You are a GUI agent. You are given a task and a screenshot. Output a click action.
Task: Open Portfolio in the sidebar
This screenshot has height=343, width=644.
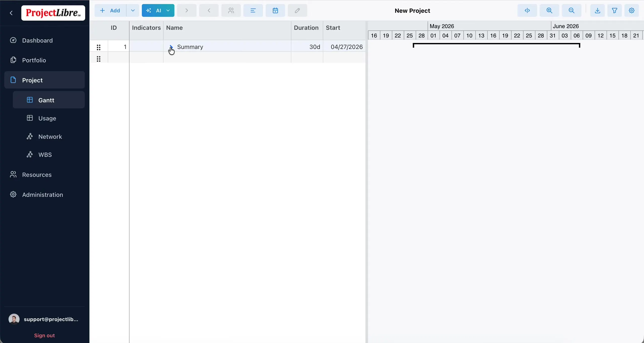(45, 60)
